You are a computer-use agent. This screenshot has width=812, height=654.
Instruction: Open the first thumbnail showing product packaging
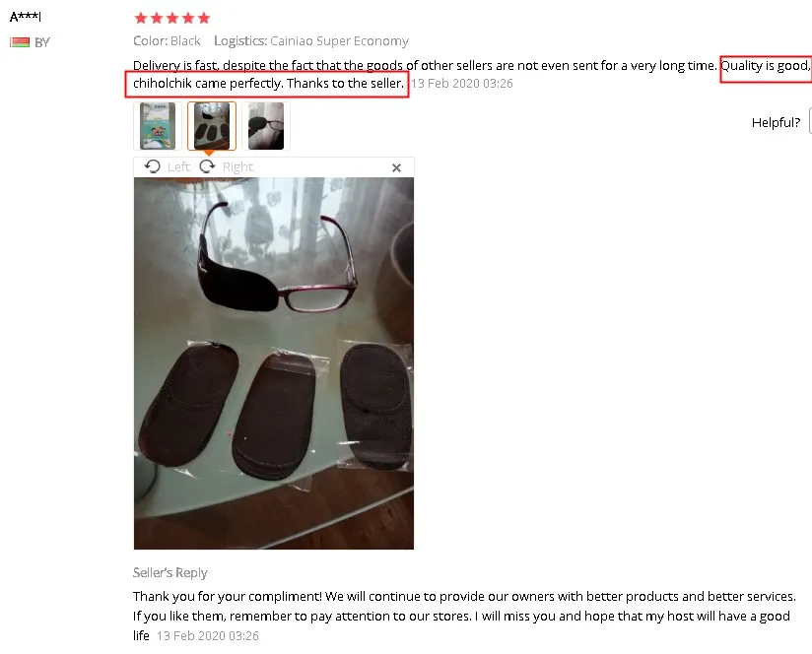coord(158,126)
